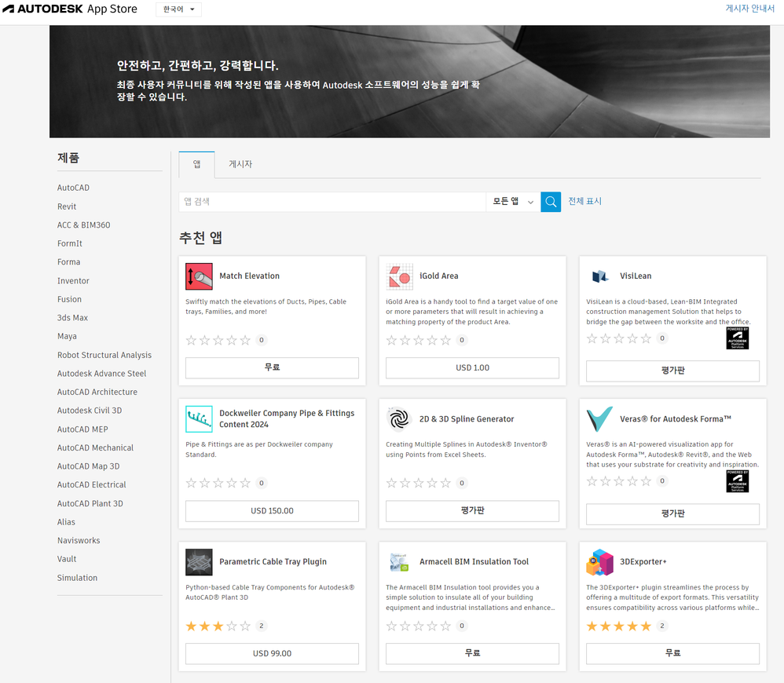Open the Parametric Cable Tray Plugin icon

coord(199,562)
